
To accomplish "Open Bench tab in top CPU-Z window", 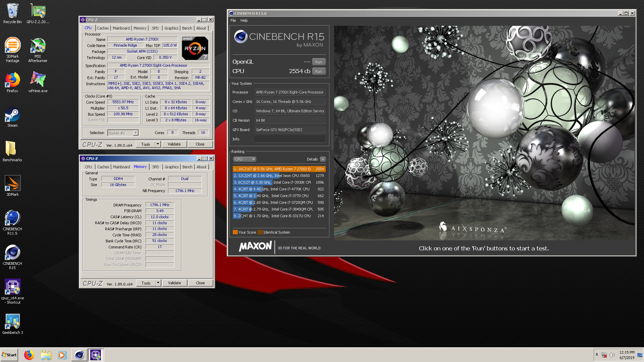I will 187,28.
